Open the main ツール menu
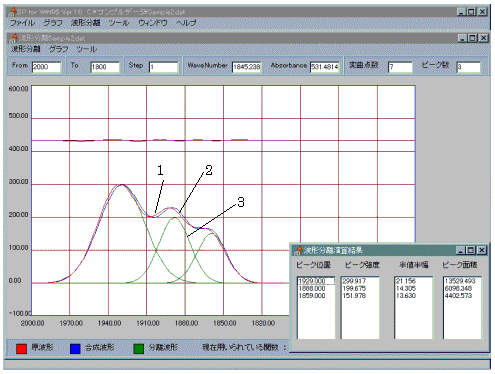Viewport: 495px width, 374px height. 119,23
